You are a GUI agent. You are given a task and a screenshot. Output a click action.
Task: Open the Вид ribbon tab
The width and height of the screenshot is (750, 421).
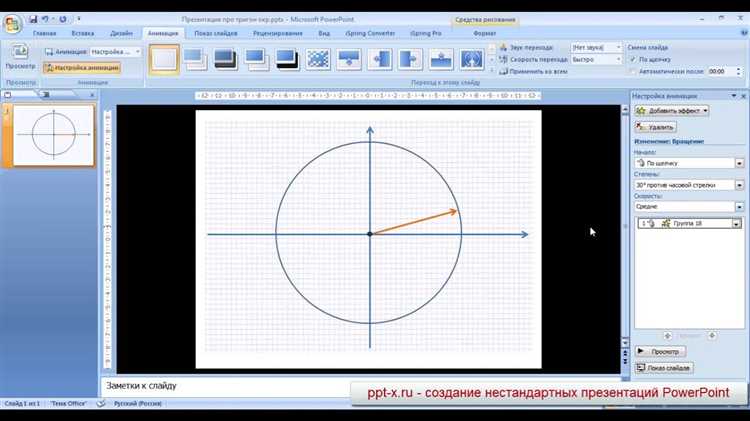pos(324,33)
